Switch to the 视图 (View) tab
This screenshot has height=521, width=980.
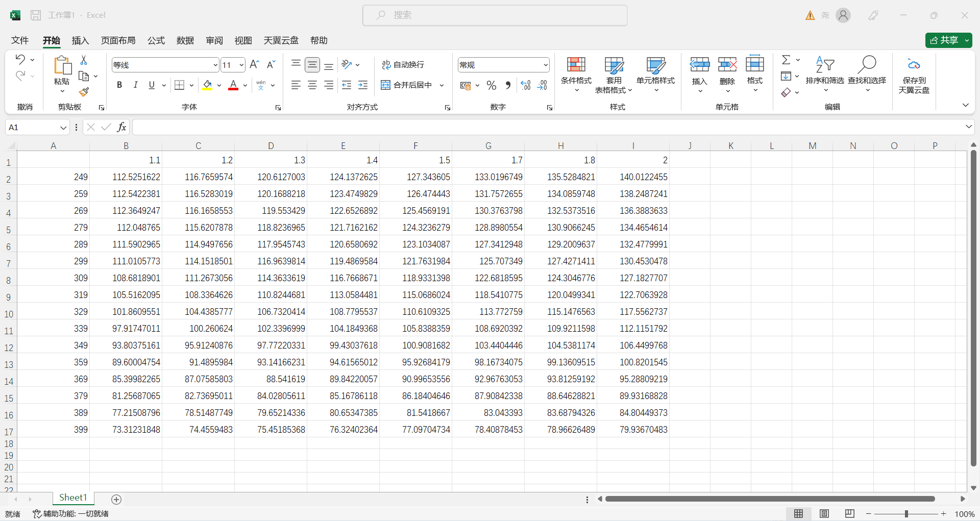point(243,40)
